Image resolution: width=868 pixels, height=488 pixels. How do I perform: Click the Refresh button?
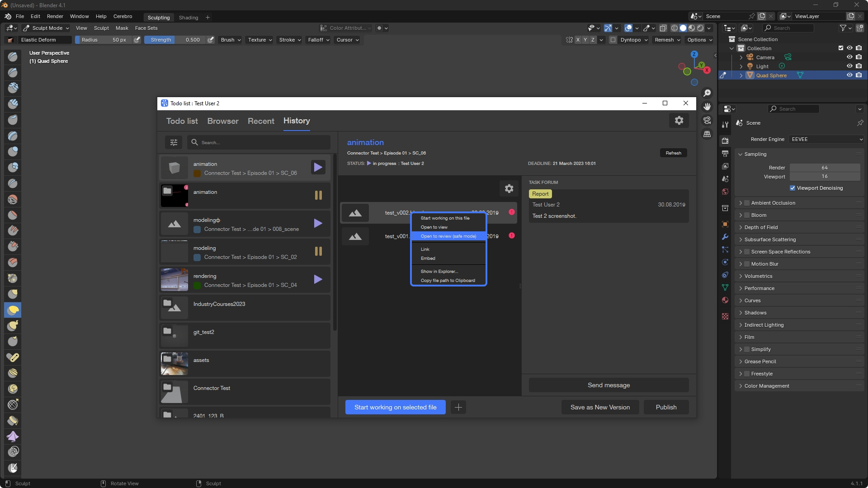point(673,153)
